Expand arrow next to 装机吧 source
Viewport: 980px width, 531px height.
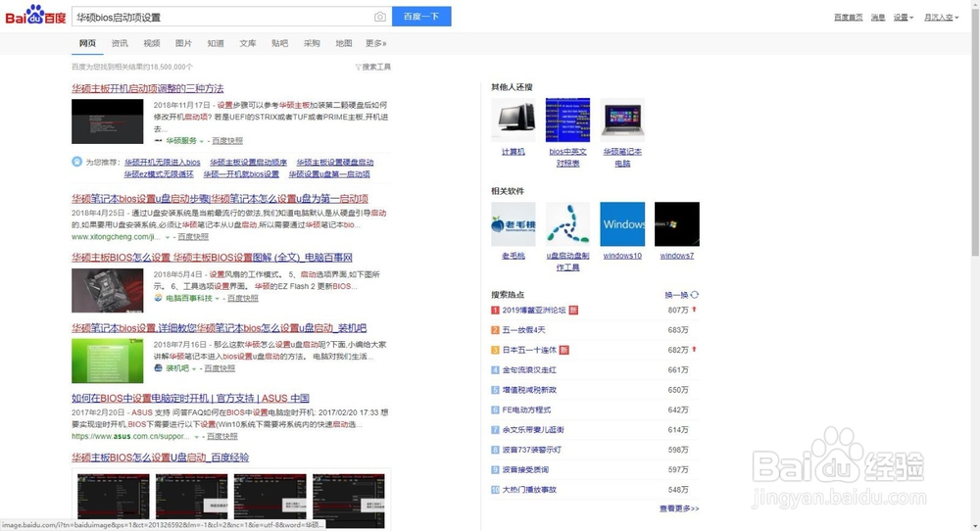pyautogui.click(x=194, y=369)
